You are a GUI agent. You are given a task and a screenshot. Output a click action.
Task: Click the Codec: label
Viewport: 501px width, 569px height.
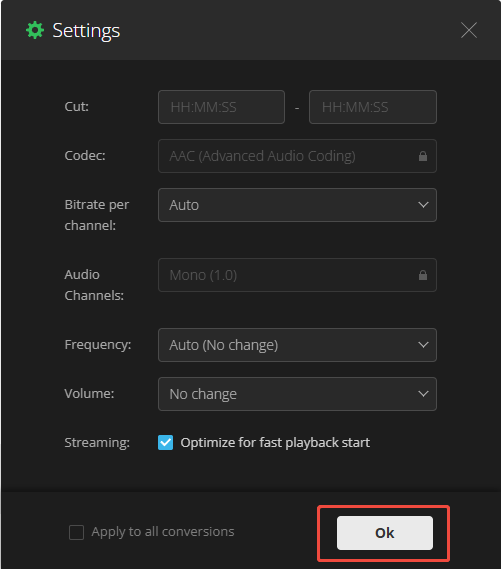click(x=85, y=156)
